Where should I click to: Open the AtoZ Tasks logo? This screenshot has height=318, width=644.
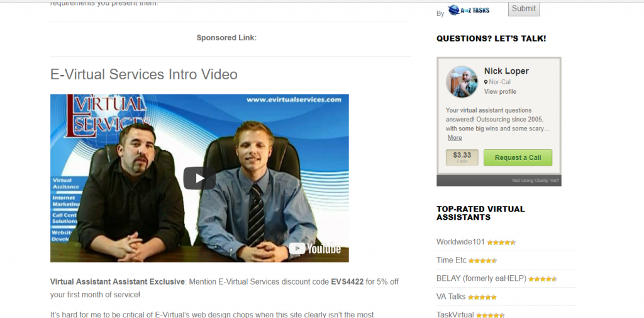pos(469,10)
